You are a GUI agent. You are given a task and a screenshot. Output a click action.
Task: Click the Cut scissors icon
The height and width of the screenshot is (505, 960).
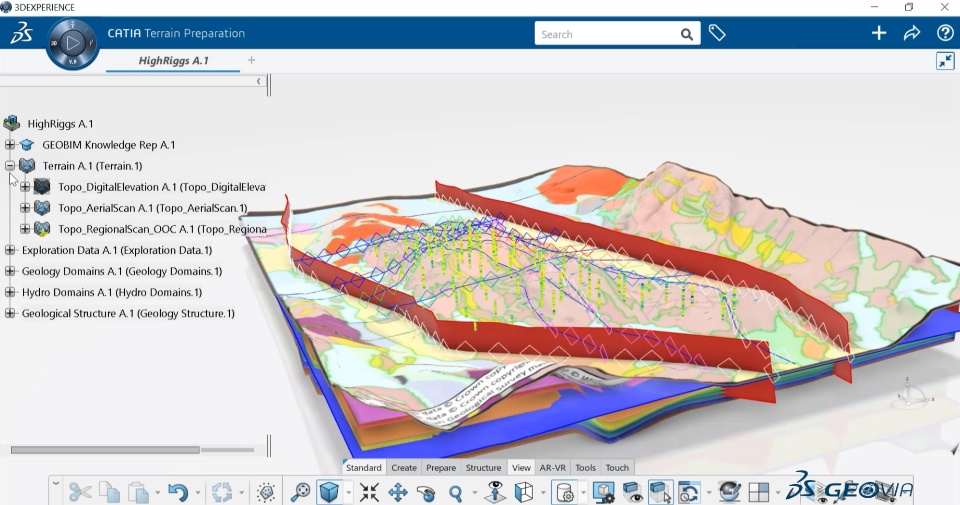click(x=80, y=492)
